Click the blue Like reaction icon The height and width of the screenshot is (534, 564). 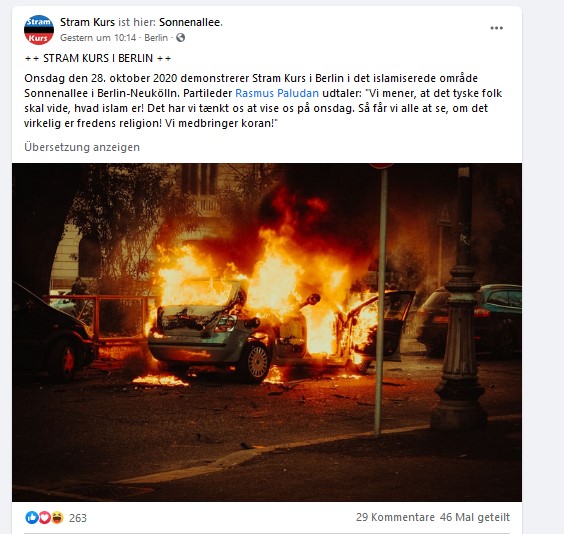[32, 517]
